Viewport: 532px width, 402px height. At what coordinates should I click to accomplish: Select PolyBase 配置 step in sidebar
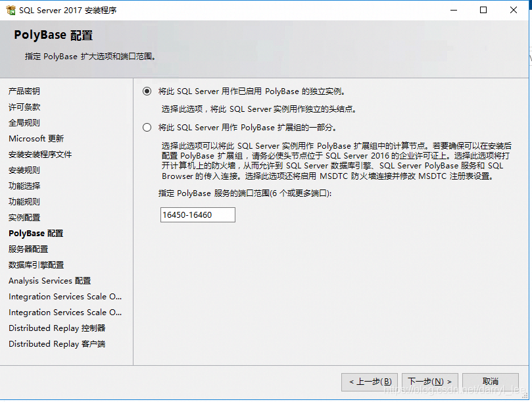(x=36, y=234)
